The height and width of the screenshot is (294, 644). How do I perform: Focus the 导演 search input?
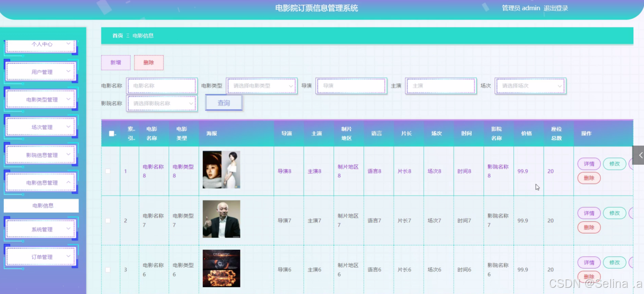tap(351, 86)
